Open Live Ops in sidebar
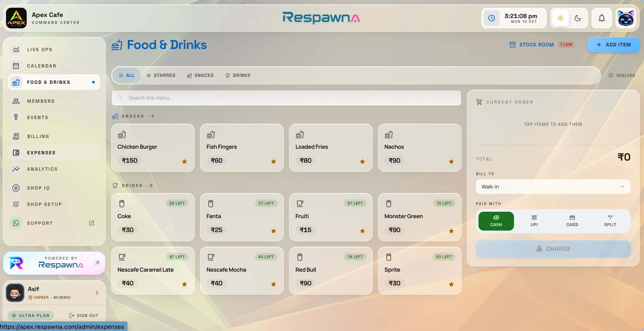 pyautogui.click(x=54, y=49)
